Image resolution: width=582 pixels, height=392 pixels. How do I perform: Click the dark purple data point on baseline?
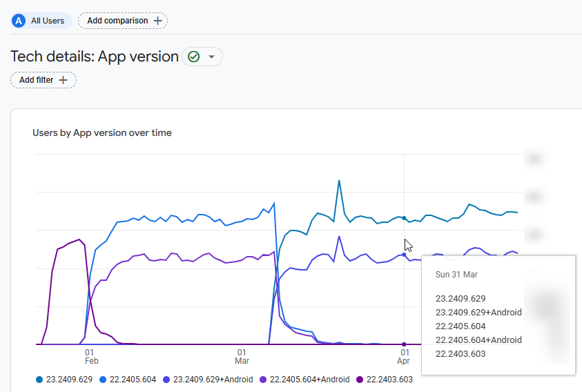(404, 344)
